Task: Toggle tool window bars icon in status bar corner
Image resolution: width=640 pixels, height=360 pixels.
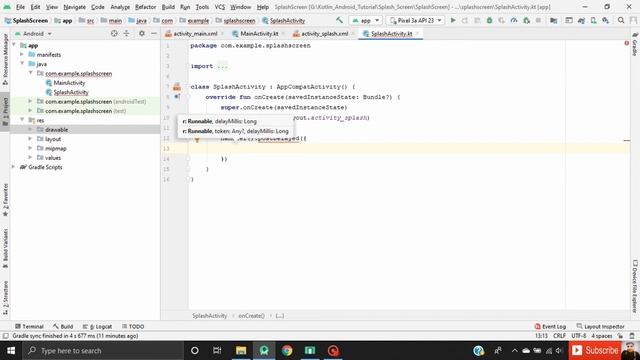Action: (5, 336)
